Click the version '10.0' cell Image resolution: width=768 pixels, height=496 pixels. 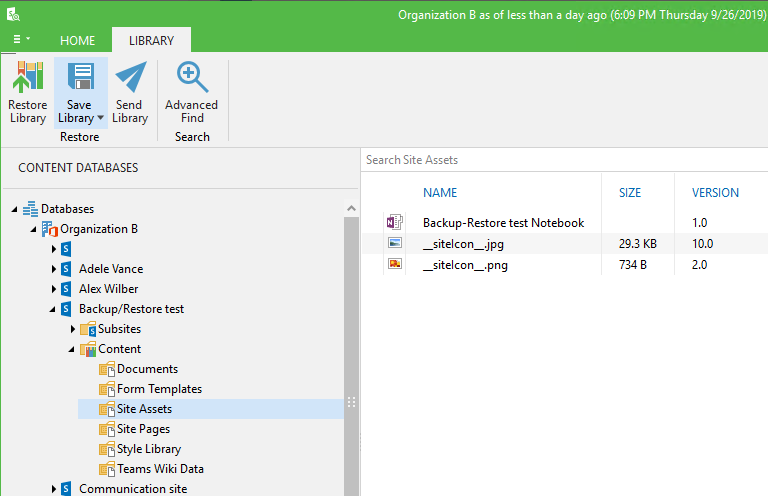(702, 244)
